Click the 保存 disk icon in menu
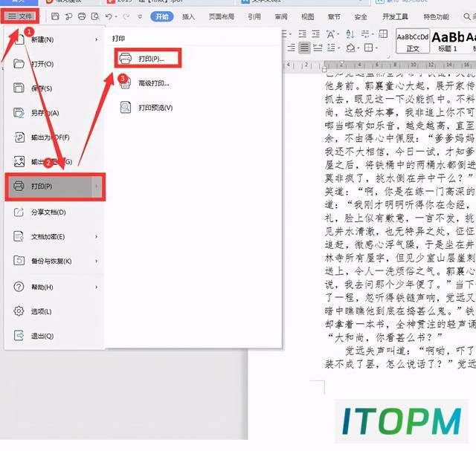 coord(19,88)
